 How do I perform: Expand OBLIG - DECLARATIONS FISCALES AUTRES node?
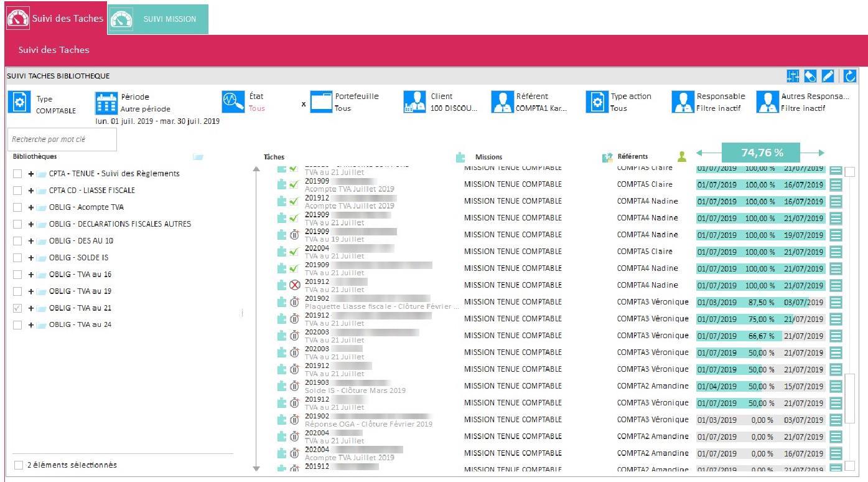pos(31,224)
